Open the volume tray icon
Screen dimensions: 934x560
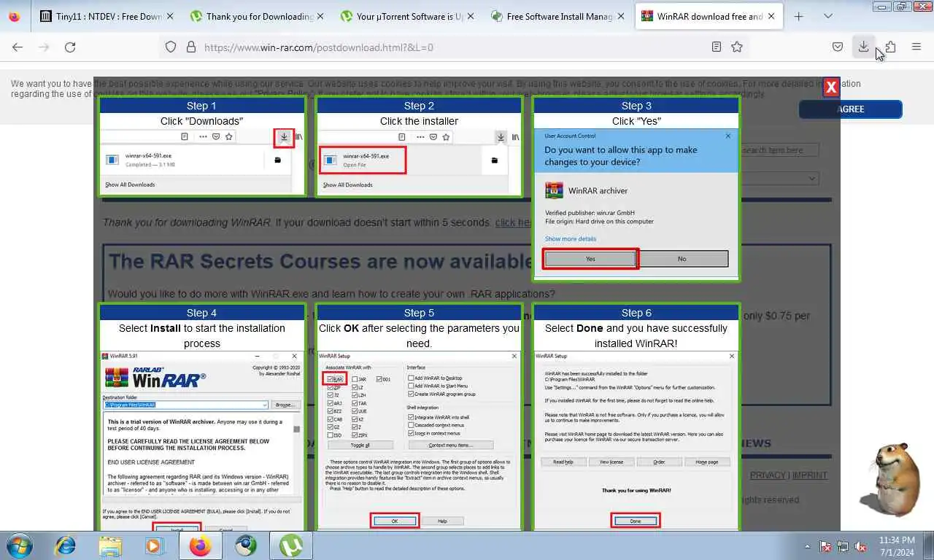[x=860, y=546]
